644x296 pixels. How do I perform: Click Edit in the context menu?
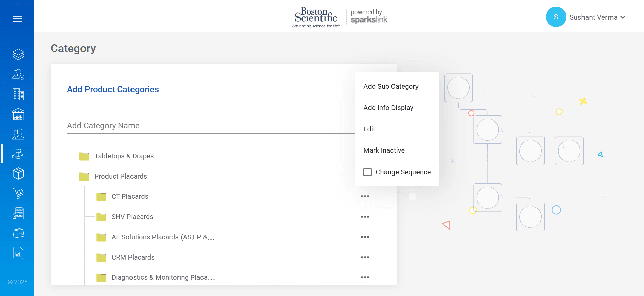(x=369, y=129)
